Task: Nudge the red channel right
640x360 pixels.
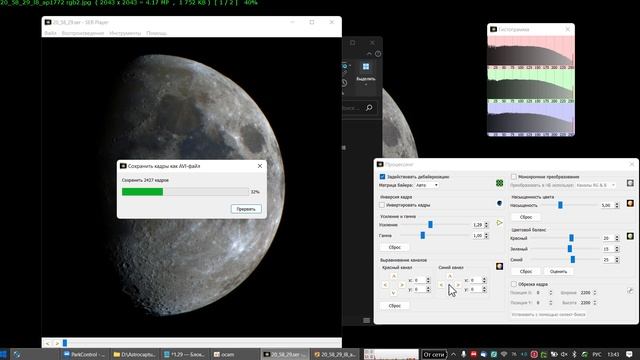Action: (402, 285)
